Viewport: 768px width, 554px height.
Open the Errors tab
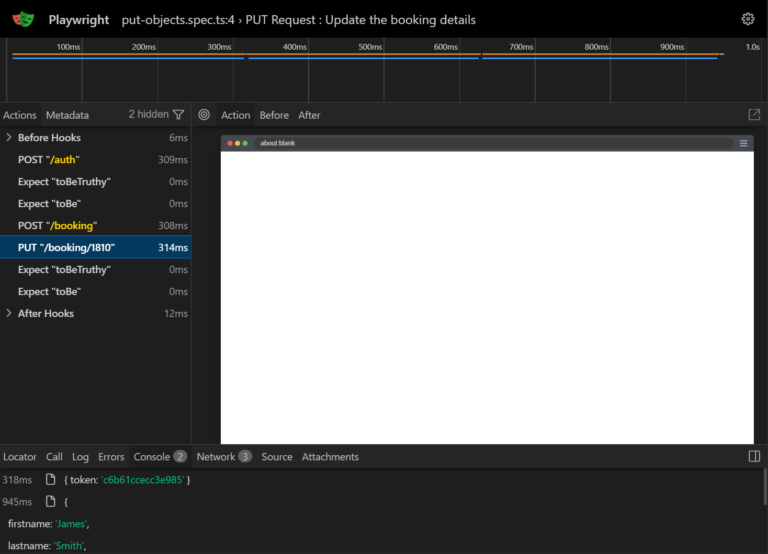(x=111, y=457)
